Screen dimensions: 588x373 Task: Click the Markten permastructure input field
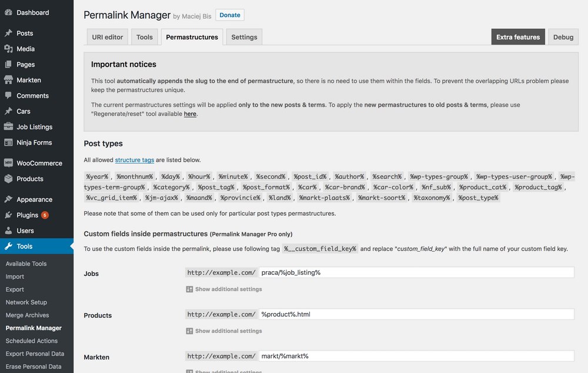click(416, 356)
